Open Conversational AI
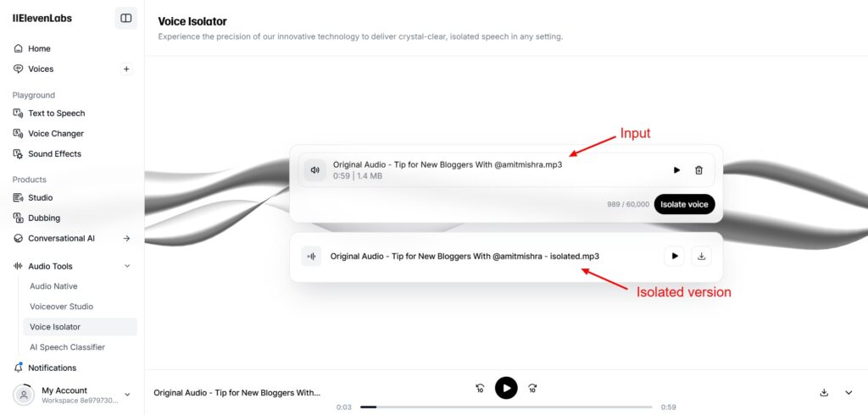The height and width of the screenshot is (415, 868). (61, 239)
